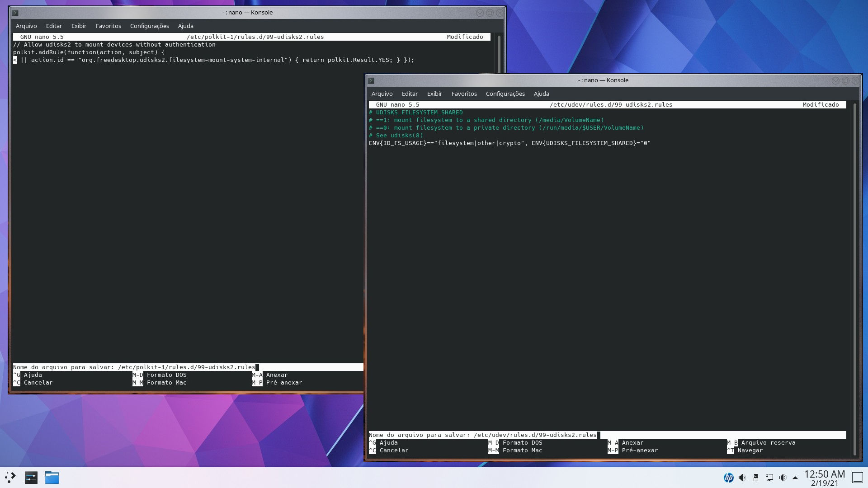This screenshot has height=488, width=868.
Task: Show desktop using panel corner icon
Action: (857, 477)
